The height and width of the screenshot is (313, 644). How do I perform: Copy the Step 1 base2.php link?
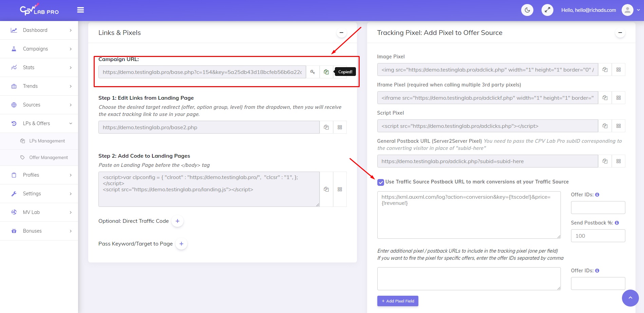pos(326,127)
